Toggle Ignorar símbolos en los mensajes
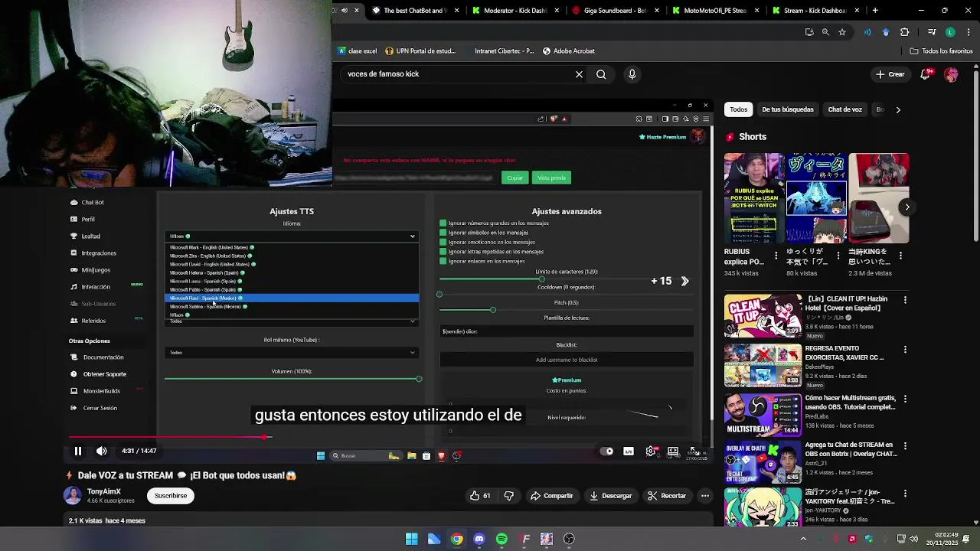The image size is (980, 551). 443,233
